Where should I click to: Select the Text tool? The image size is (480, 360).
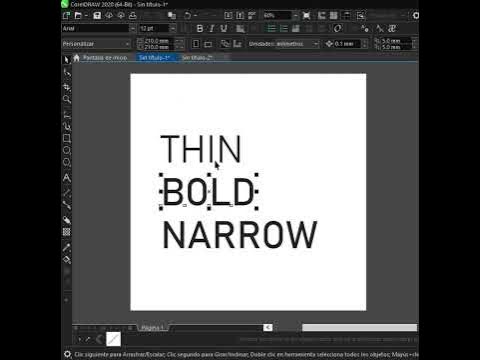(67, 178)
